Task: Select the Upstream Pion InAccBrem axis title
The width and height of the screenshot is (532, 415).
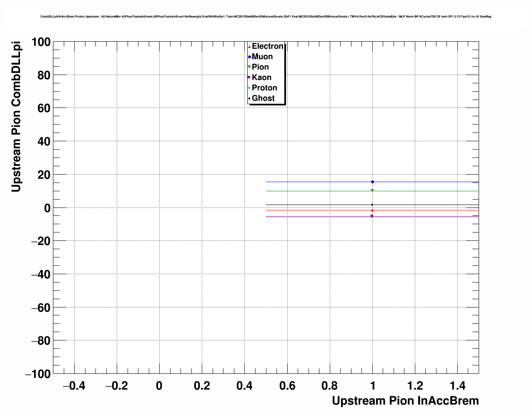Action: coord(405,401)
